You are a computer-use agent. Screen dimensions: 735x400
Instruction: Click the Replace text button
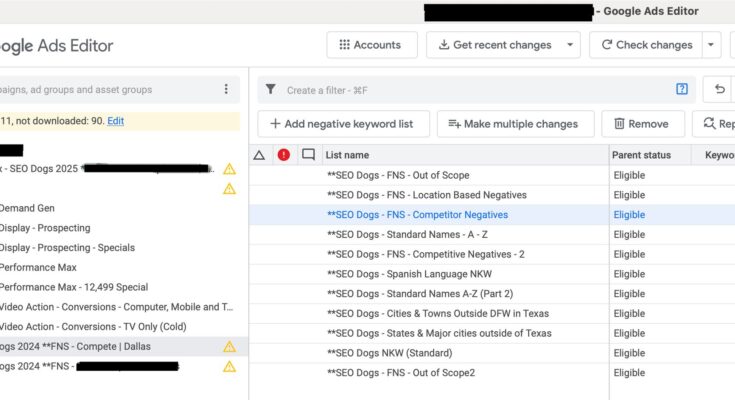tap(714, 124)
